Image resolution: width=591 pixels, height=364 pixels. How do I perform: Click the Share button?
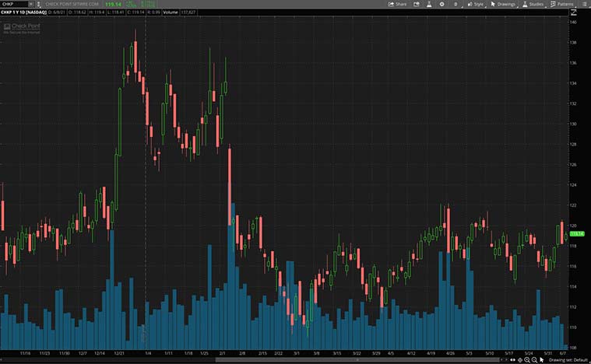click(398, 4)
